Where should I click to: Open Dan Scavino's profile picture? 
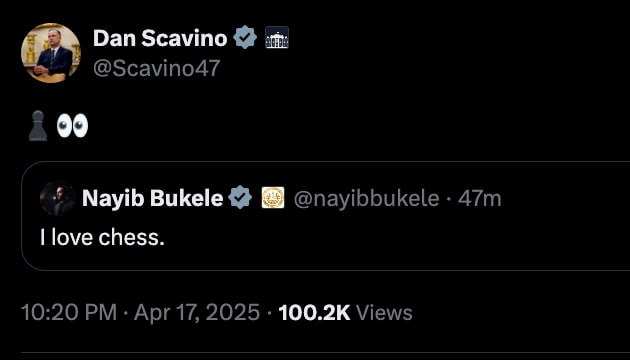coord(51,53)
